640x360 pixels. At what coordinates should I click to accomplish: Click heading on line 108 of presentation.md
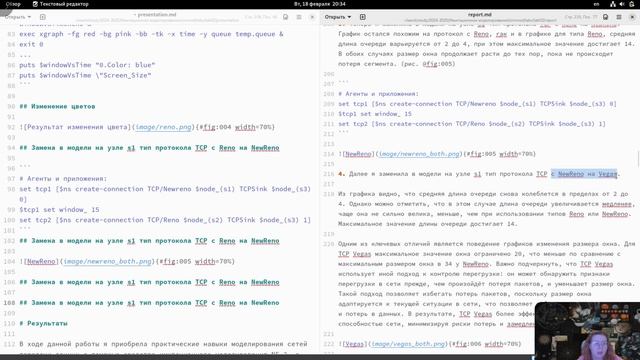[149, 303]
